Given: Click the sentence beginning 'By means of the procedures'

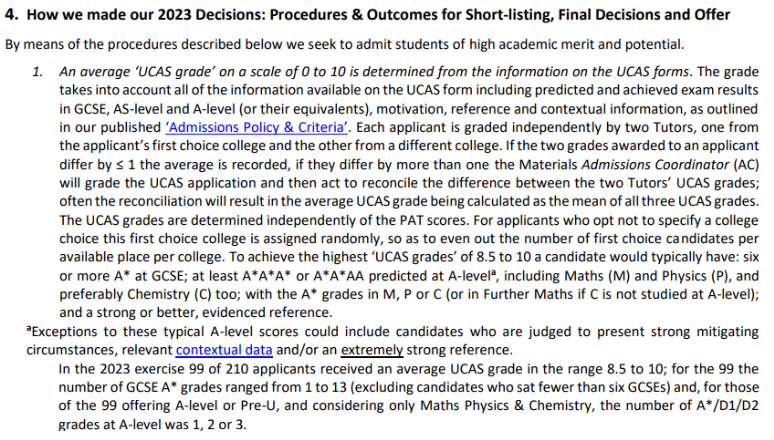Looking at the screenshot, I should (344, 44).
